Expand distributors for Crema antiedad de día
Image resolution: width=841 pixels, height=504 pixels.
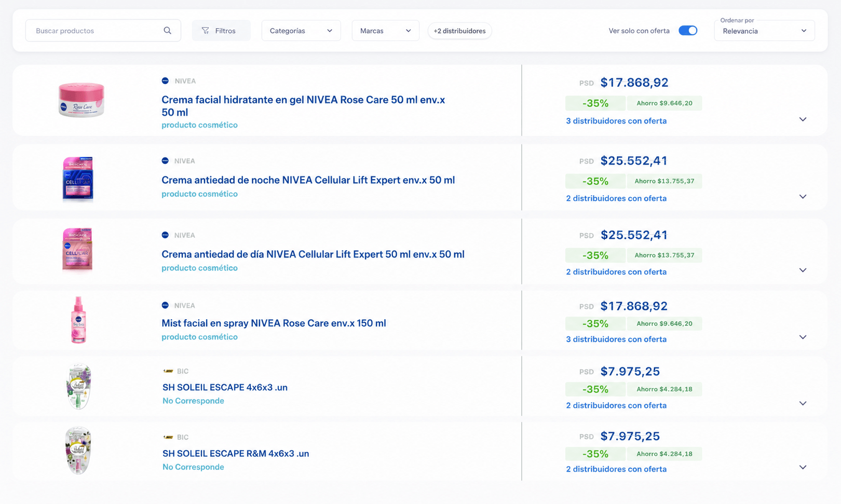[x=803, y=270]
